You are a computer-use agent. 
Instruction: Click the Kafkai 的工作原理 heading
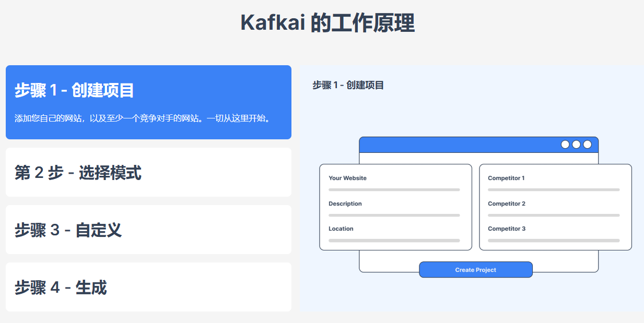coord(327,23)
